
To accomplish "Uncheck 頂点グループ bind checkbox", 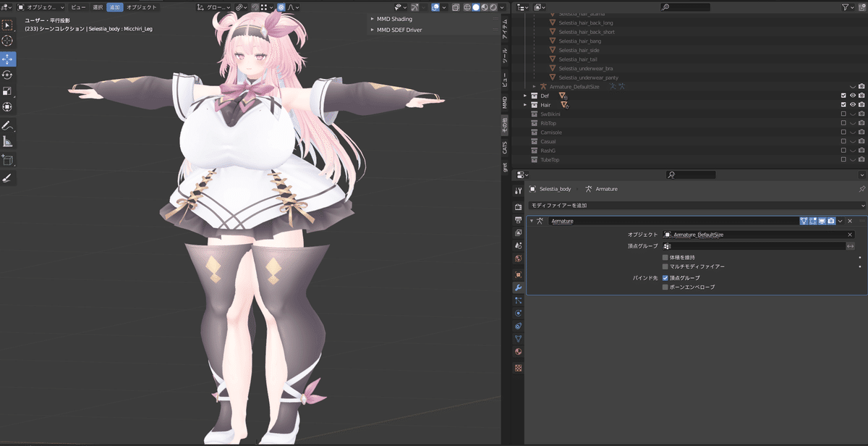I will [665, 278].
